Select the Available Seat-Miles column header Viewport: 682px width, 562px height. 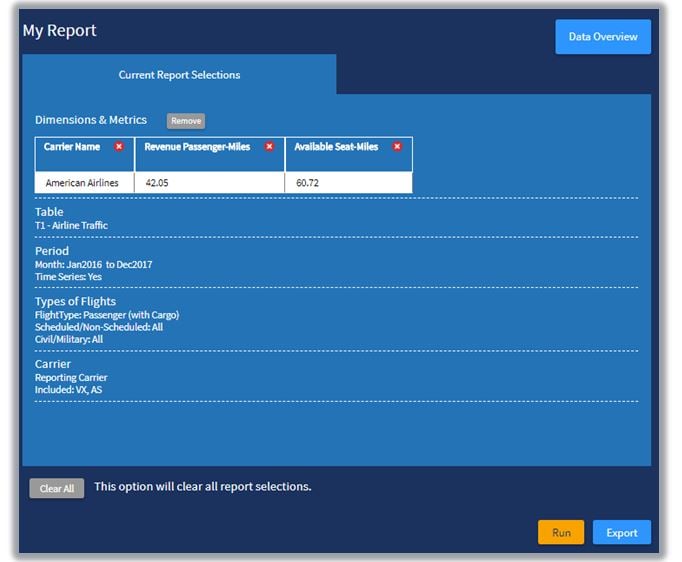click(336, 147)
